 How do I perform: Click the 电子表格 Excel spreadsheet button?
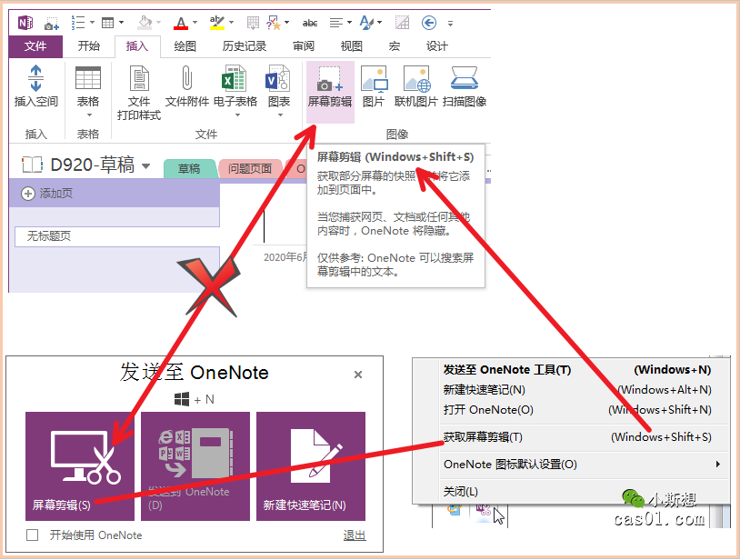235,92
